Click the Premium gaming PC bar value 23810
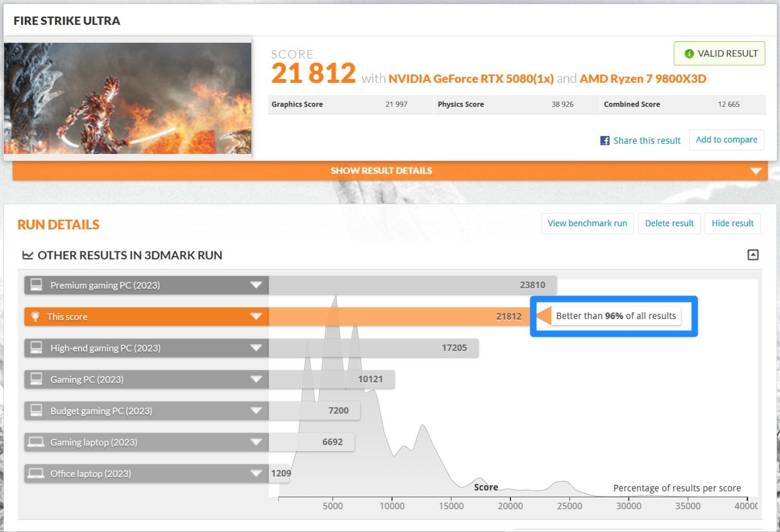This screenshot has width=780, height=532. pyautogui.click(x=532, y=285)
